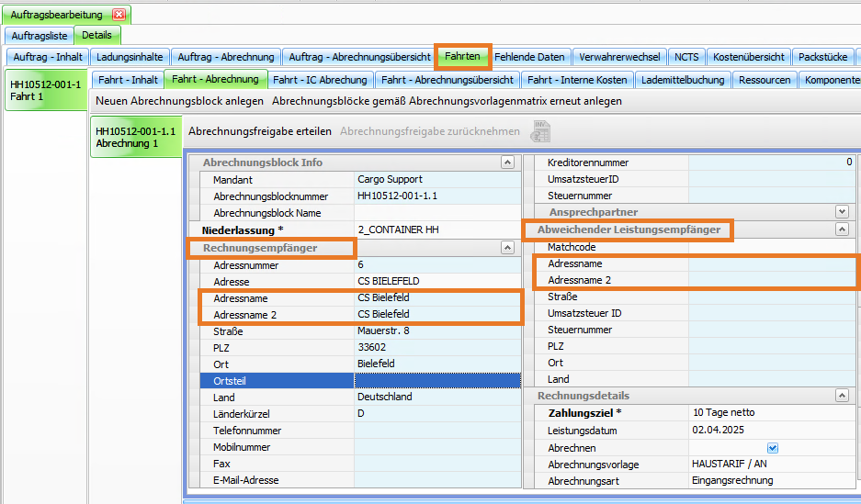The height and width of the screenshot is (504, 861).
Task: Open the Fahrt - Interne Kosten tab
Action: 577,80
